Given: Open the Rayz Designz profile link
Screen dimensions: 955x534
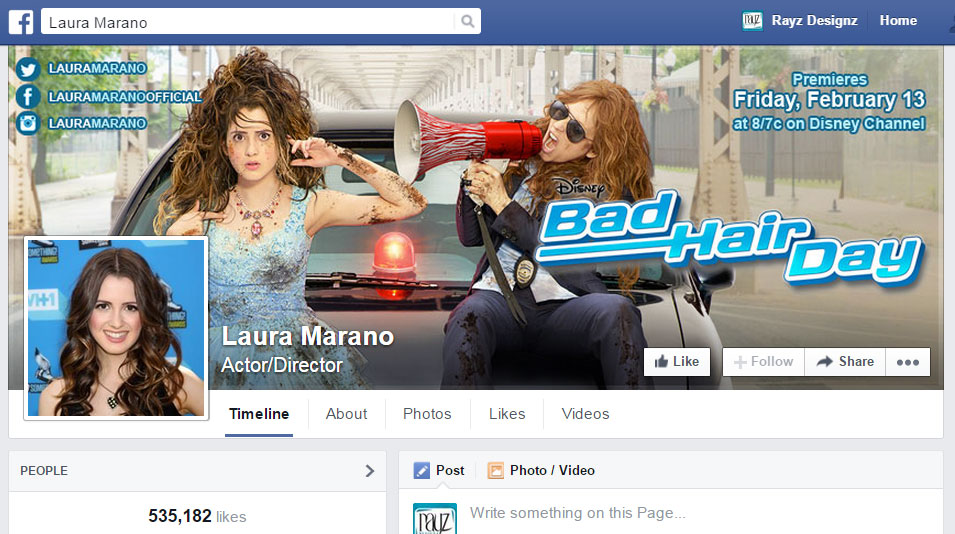Looking at the screenshot, I should [814, 21].
